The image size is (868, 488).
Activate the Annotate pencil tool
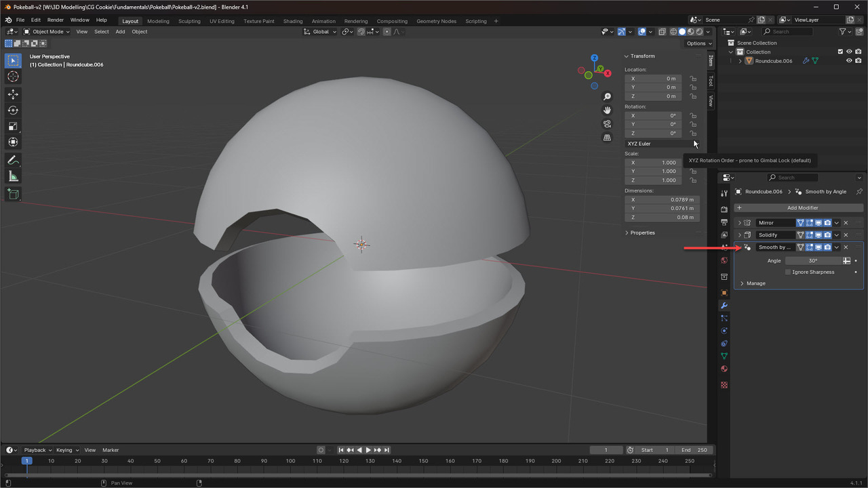pyautogui.click(x=13, y=161)
